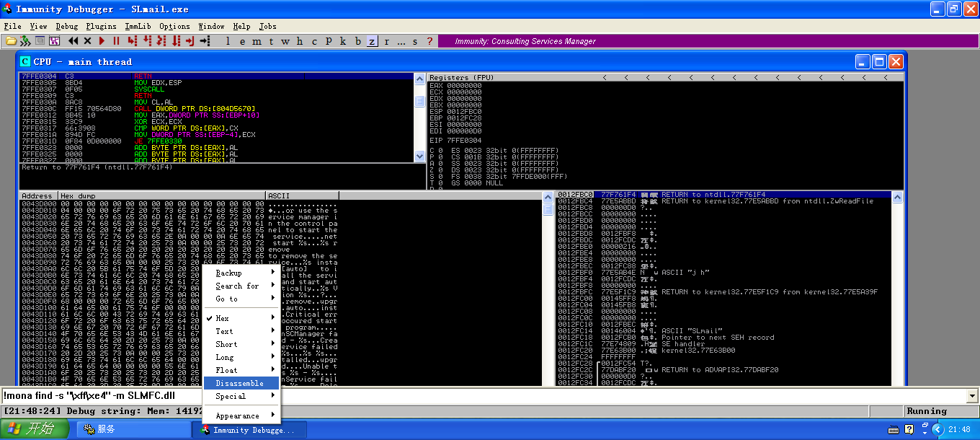Screen dimensions: 980x440
Task: Show Breakpoints with the b button
Action: 357,41
